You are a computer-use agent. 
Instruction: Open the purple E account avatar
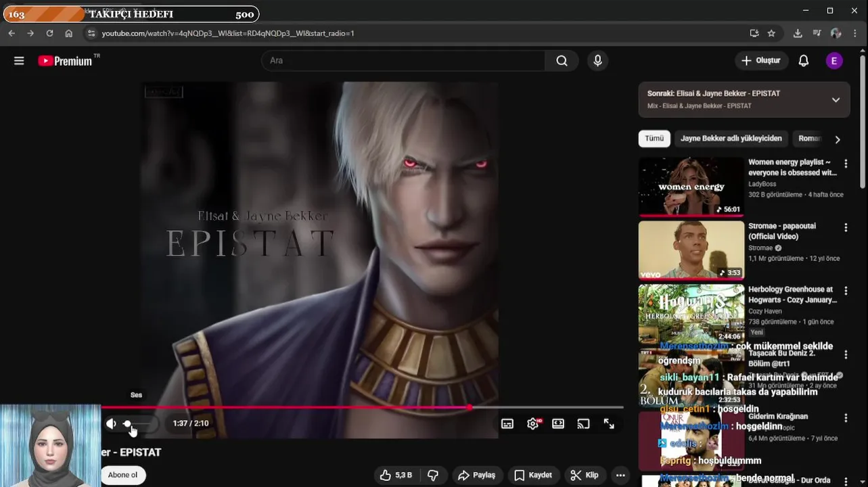coord(833,61)
